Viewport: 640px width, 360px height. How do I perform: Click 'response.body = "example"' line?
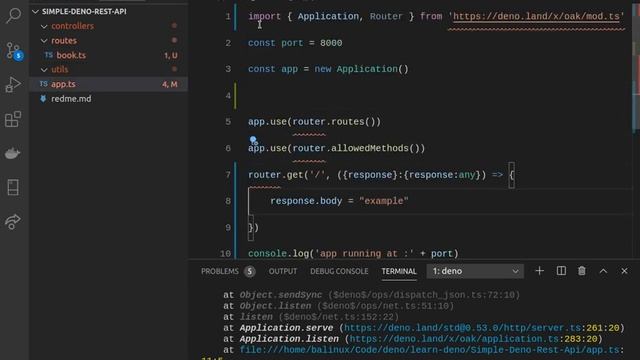click(x=339, y=201)
